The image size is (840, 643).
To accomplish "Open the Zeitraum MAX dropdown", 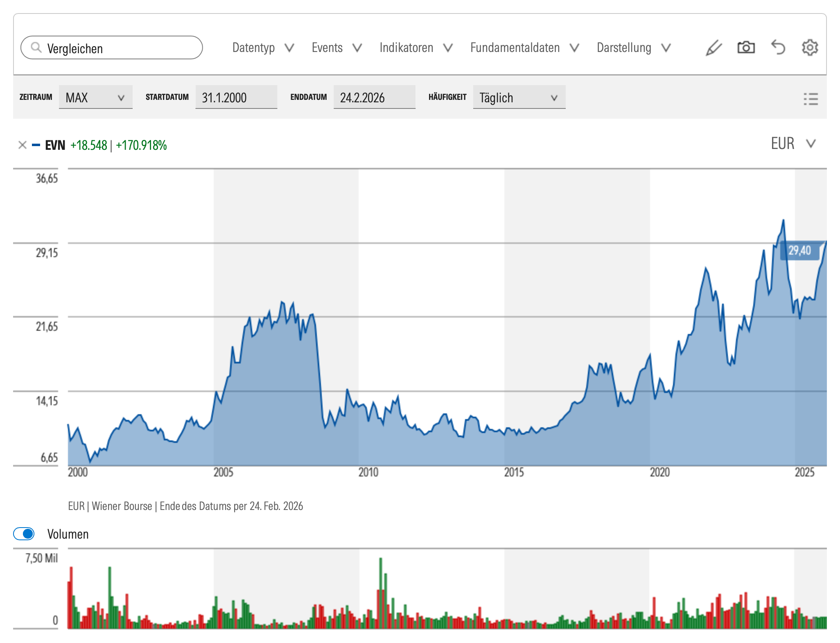I will (95, 97).
